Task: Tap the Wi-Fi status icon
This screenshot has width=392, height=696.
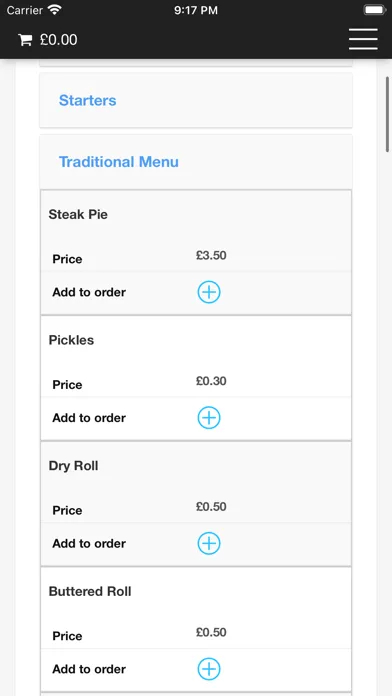Action: tap(55, 10)
